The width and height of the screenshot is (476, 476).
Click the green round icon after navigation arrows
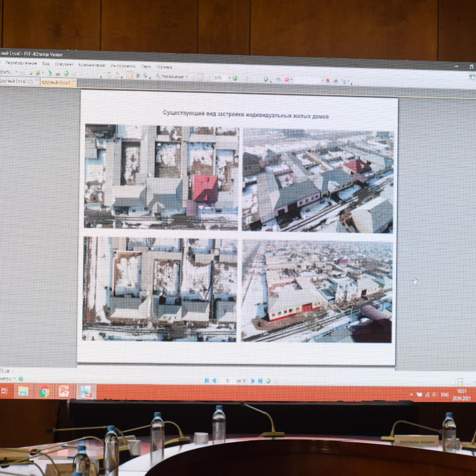click(x=268, y=381)
